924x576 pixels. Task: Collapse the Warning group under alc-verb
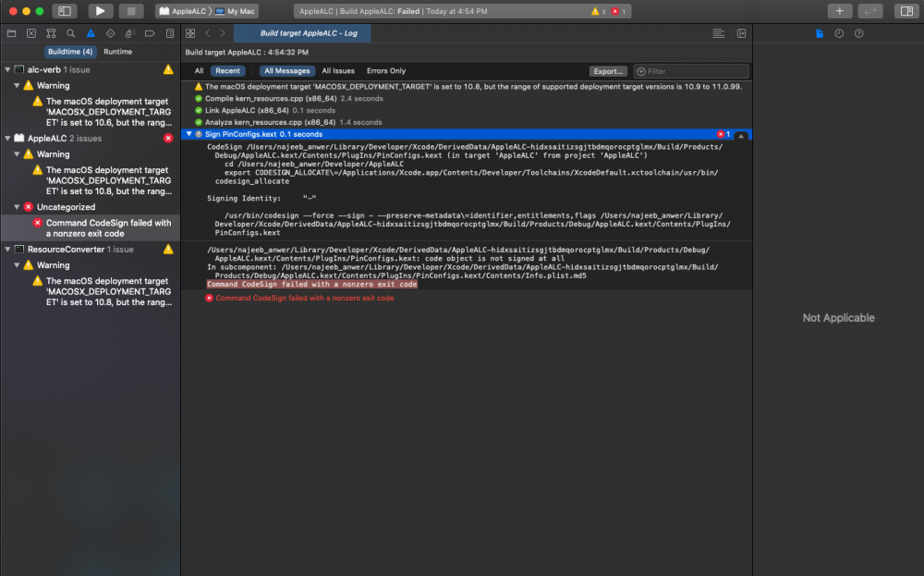17,85
